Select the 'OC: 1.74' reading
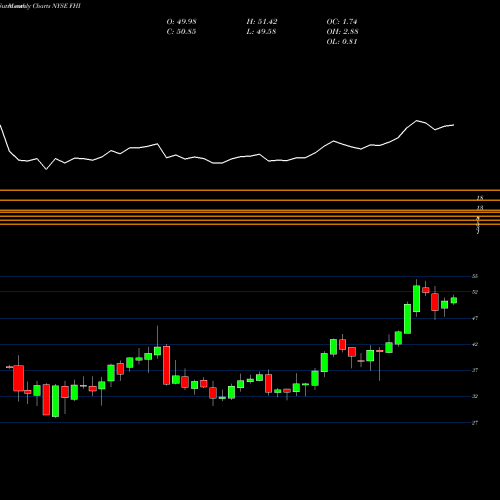This screenshot has height=500, width=500. [342, 22]
